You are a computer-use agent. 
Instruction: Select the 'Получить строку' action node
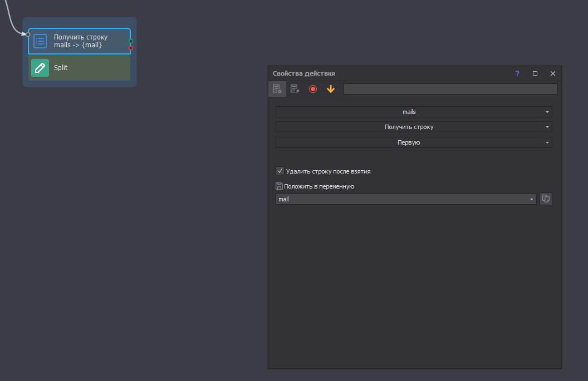tap(84, 41)
